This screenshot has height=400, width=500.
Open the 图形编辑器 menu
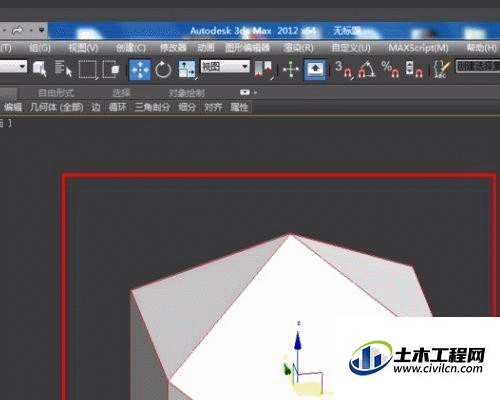pos(247,48)
